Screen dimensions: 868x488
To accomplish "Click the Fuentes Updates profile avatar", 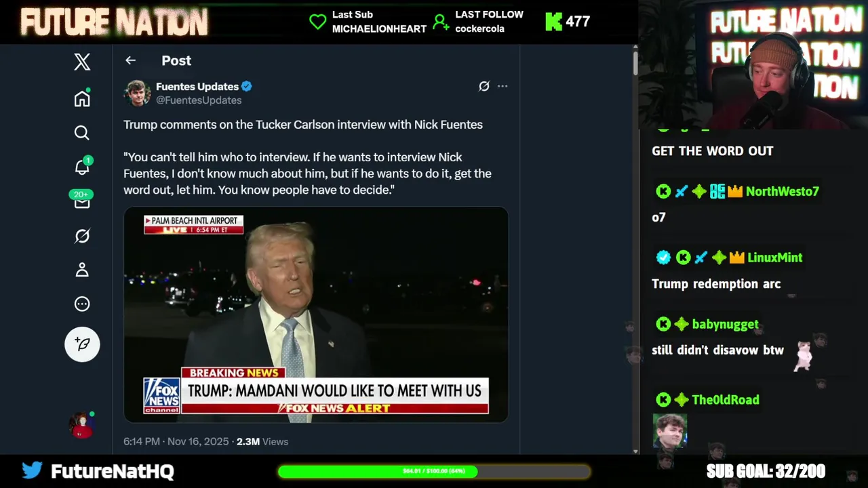I will tap(137, 93).
